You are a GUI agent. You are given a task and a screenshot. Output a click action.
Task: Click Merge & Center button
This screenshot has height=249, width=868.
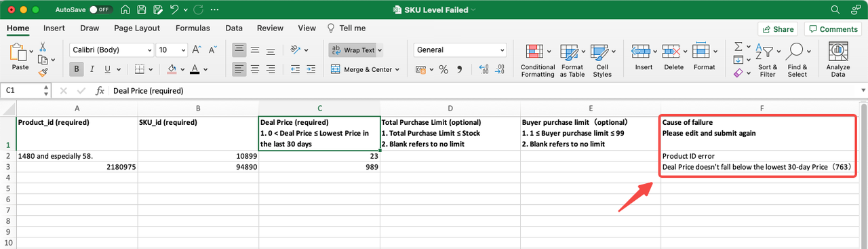361,69
